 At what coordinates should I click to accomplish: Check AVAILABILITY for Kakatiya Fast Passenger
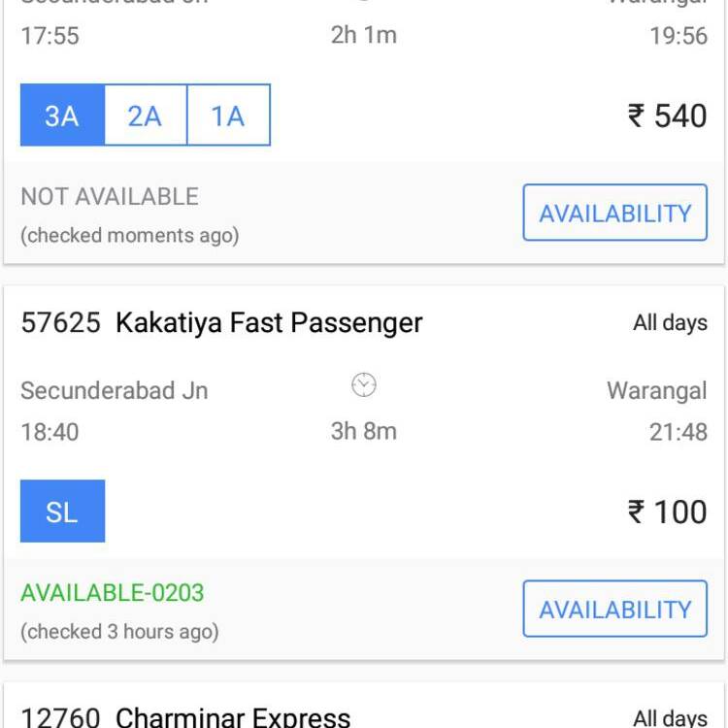[x=614, y=609]
